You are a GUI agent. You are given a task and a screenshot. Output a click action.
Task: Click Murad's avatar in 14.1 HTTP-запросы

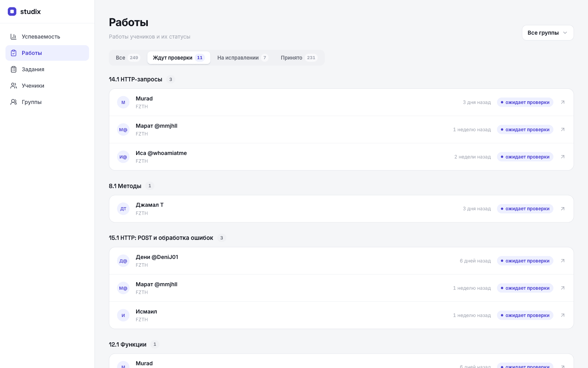123,102
